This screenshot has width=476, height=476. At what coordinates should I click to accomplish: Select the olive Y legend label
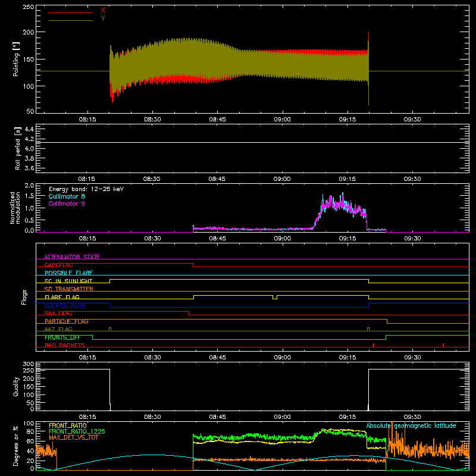click(x=103, y=18)
